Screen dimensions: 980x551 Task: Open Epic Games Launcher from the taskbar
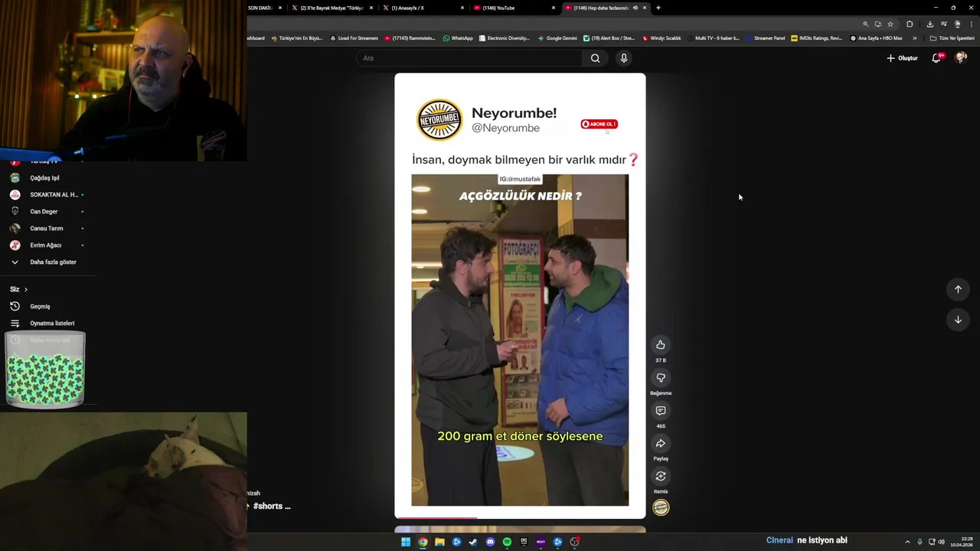[524, 542]
